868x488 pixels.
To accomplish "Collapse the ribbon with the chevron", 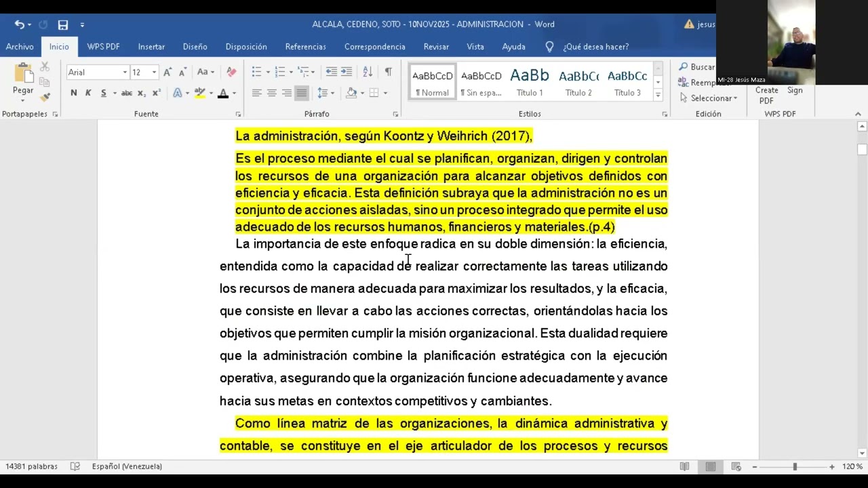I will (x=858, y=114).
